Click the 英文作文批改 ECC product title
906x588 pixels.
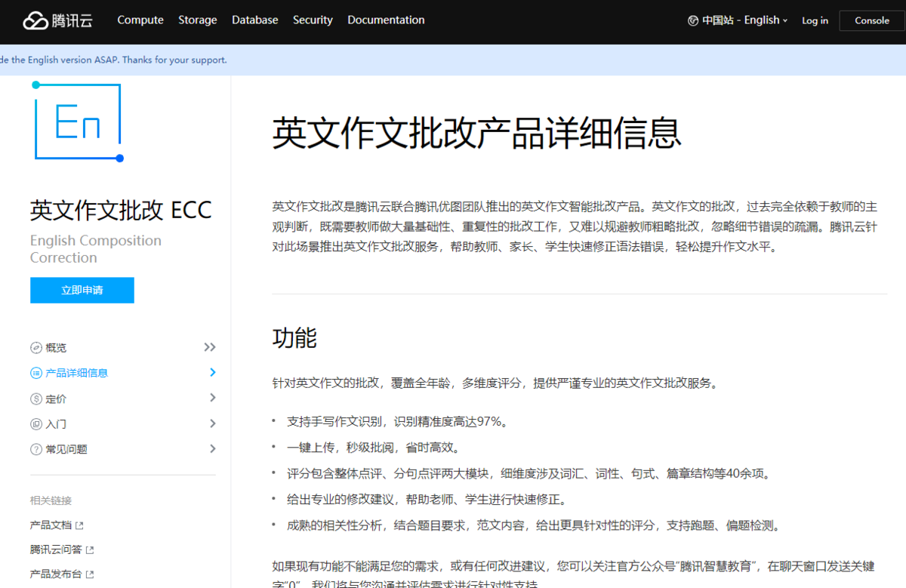click(x=121, y=210)
